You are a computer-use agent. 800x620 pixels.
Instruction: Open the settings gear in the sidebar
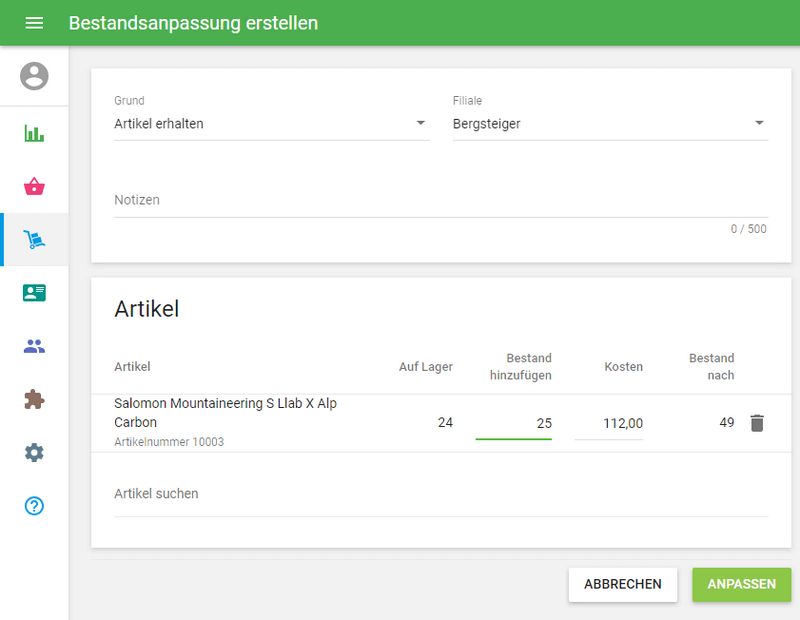(x=34, y=452)
